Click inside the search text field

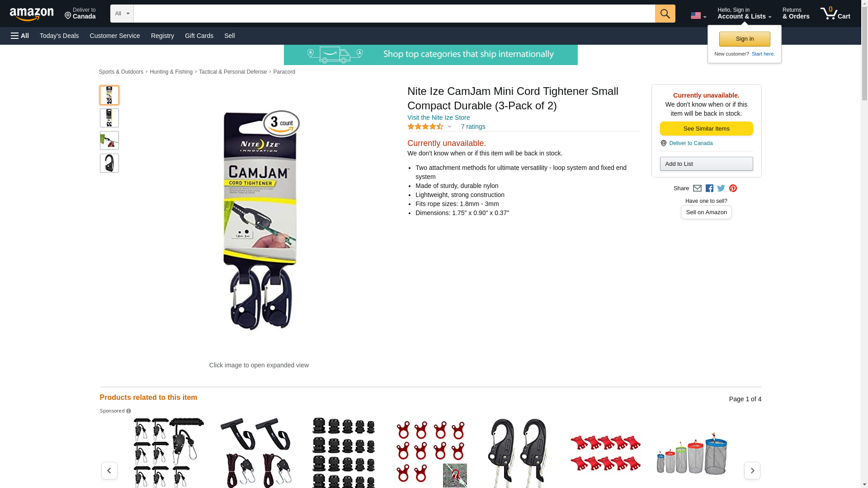tap(394, 14)
